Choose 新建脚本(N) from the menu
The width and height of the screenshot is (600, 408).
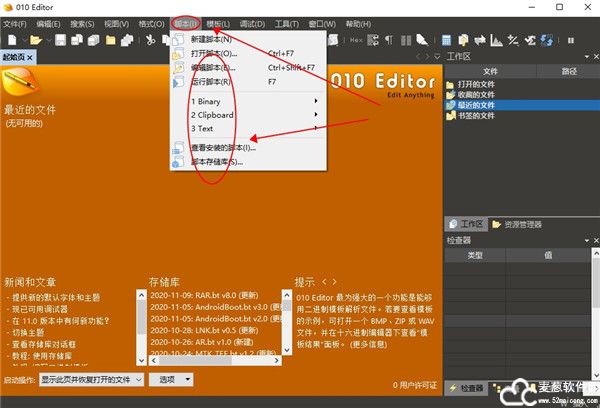(248, 39)
